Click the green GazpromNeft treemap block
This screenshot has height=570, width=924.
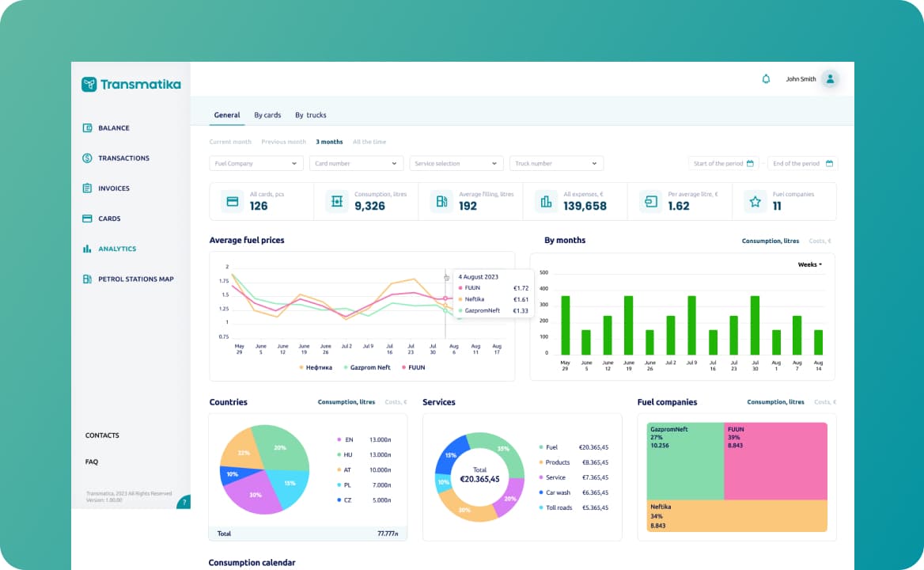click(685, 461)
